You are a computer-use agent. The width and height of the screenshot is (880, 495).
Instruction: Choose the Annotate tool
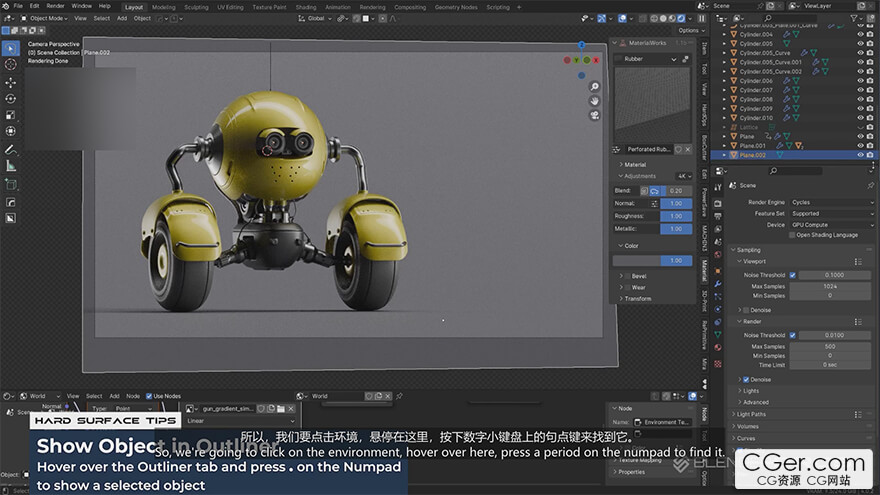click(x=11, y=150)
